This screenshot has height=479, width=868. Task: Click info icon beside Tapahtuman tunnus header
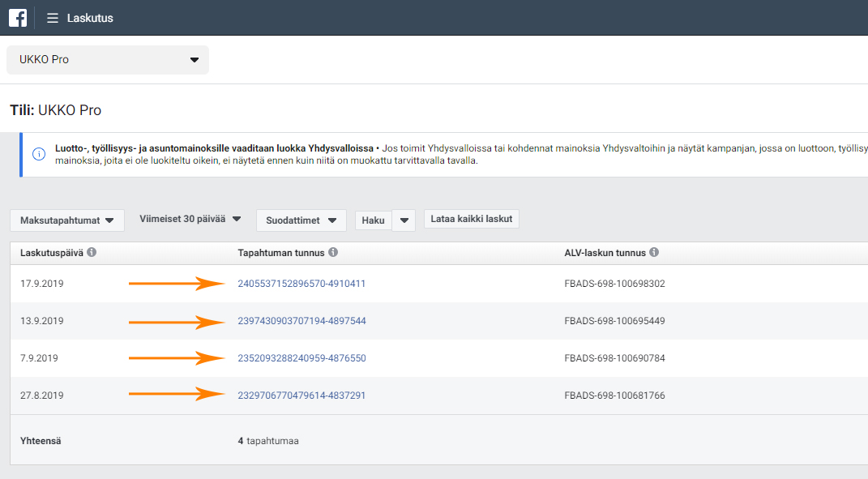tap(333, 252)
